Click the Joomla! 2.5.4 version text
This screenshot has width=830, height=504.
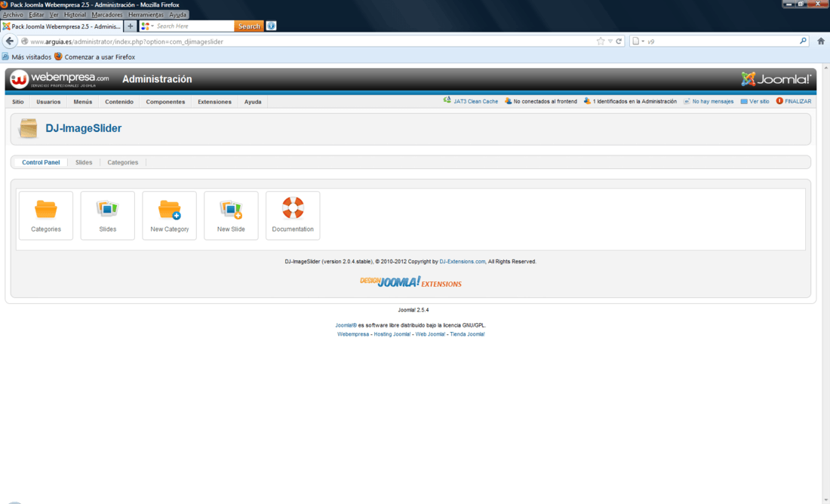tap(413, 310)
